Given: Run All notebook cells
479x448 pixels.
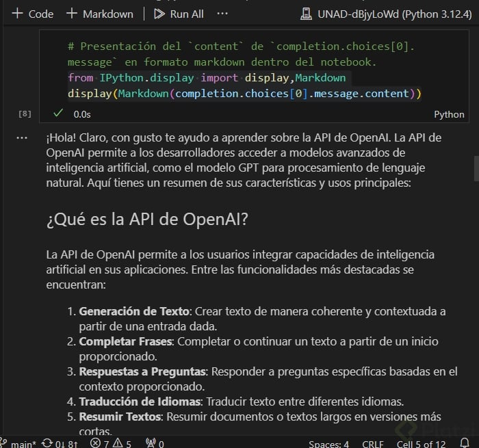Looking at the screenshot, I should pyautogui.click(x=179, y=14).
